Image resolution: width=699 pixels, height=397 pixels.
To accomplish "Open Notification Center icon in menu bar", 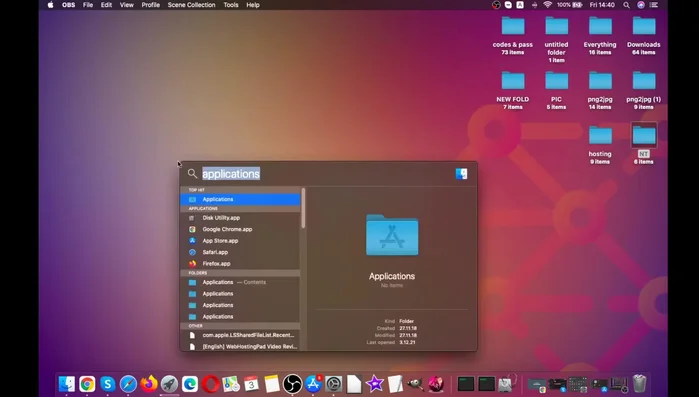I will pos(654,5).
